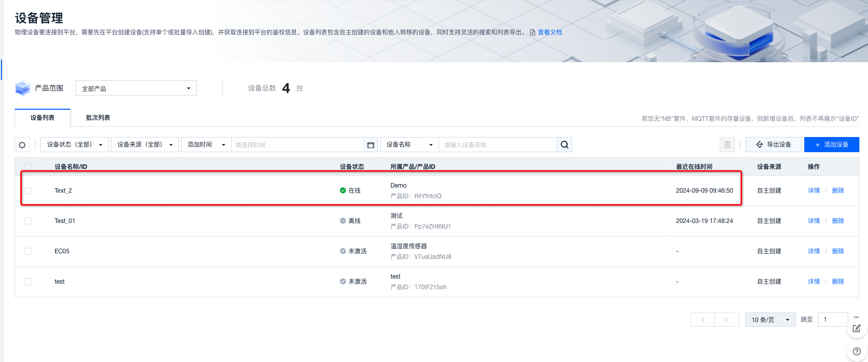Click the trash batch delete icon
868x362 pixels.
(727, 145)
